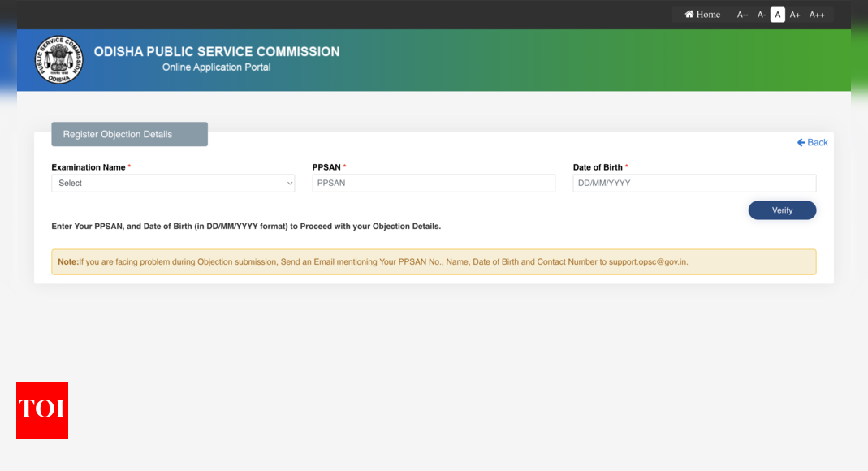Go Back using the Back link

812,143
